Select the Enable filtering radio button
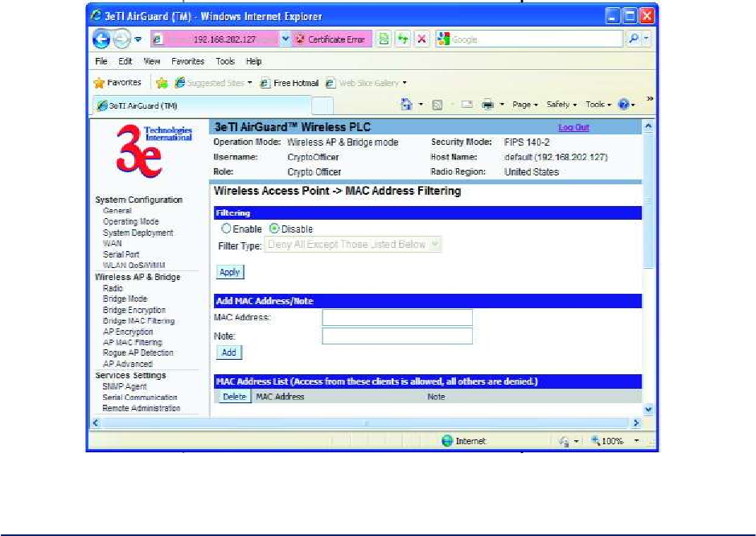Image resolution: width=756 pixels, height=536 pixels. point(226,229)
